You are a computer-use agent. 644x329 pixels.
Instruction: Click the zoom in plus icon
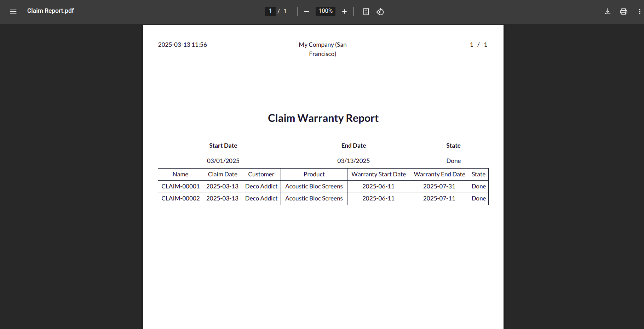[344, 12]
